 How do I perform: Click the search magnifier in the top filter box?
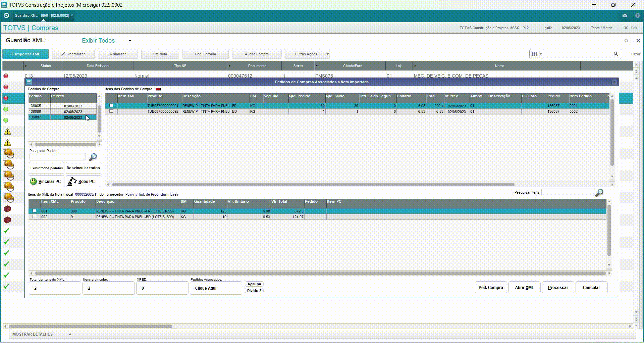[616, 54]
